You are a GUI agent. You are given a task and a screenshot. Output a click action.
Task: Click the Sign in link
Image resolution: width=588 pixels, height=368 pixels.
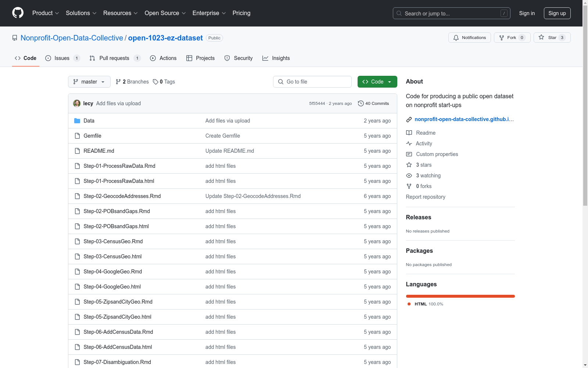coord(527,13)
